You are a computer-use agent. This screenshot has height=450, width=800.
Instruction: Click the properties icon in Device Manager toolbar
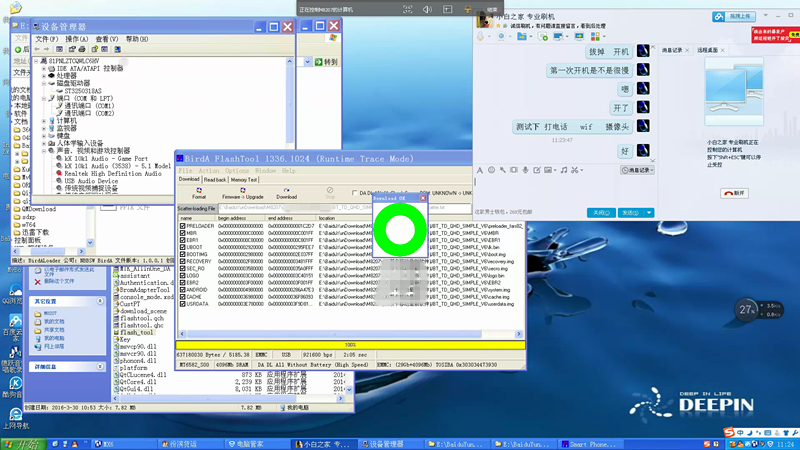tap(72, 49)
